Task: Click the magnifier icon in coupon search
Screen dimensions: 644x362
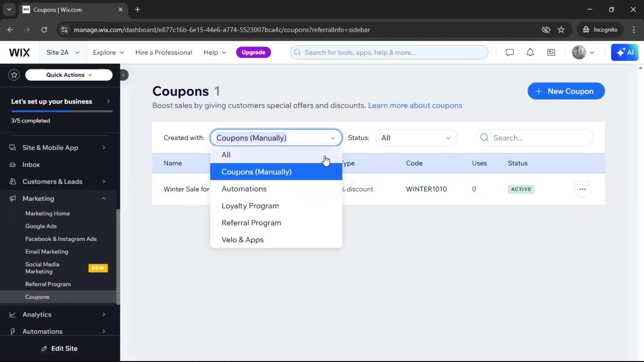Action: click(x=484, y=137)
